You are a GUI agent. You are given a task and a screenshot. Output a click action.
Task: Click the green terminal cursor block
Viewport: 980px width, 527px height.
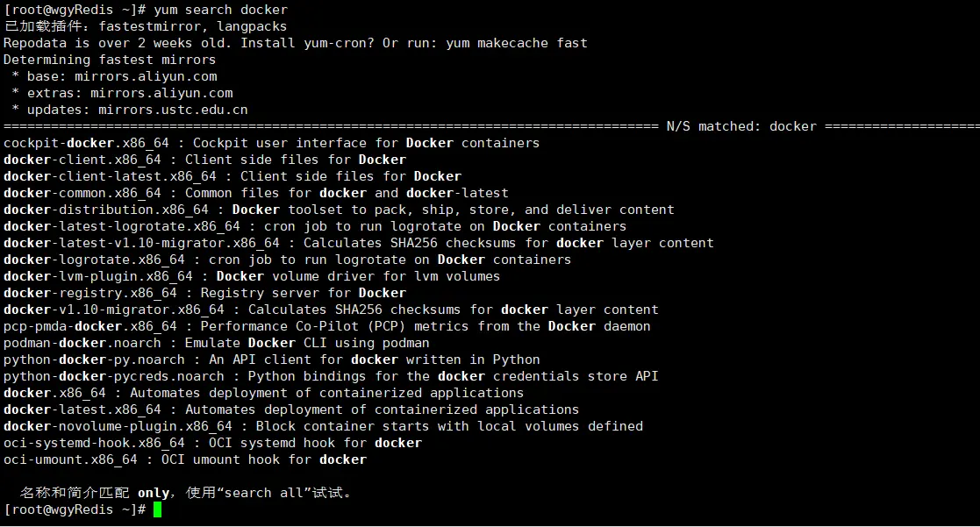[x=157, y=509]
